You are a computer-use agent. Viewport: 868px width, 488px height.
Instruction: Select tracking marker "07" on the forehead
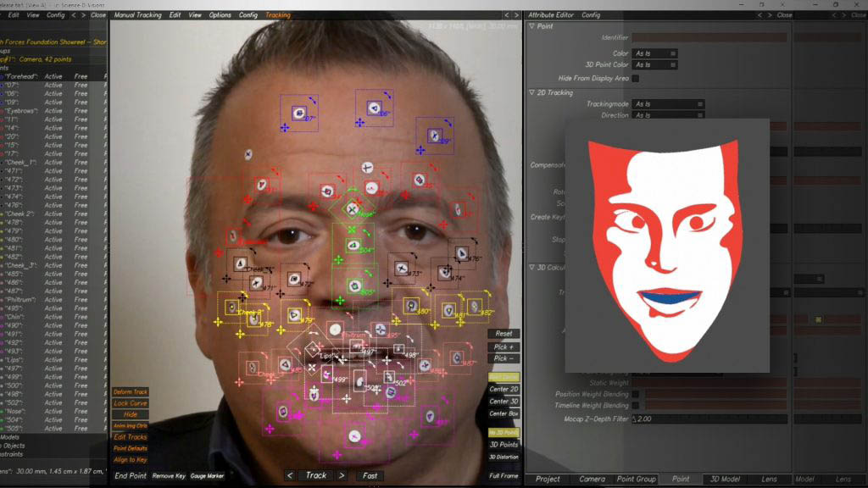tap(299, 114)
